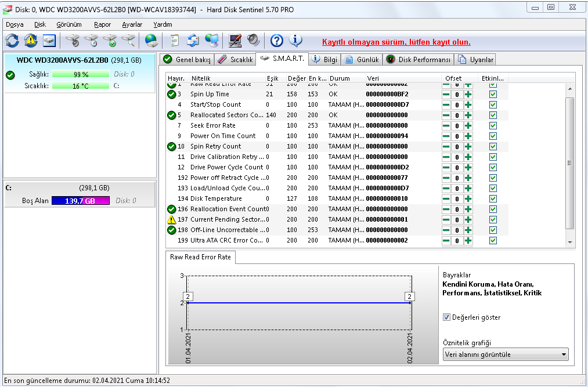Click the yellow warning alert toolbar icon
The width and height of the screenshot is (588, 387).
coord(30,41)
